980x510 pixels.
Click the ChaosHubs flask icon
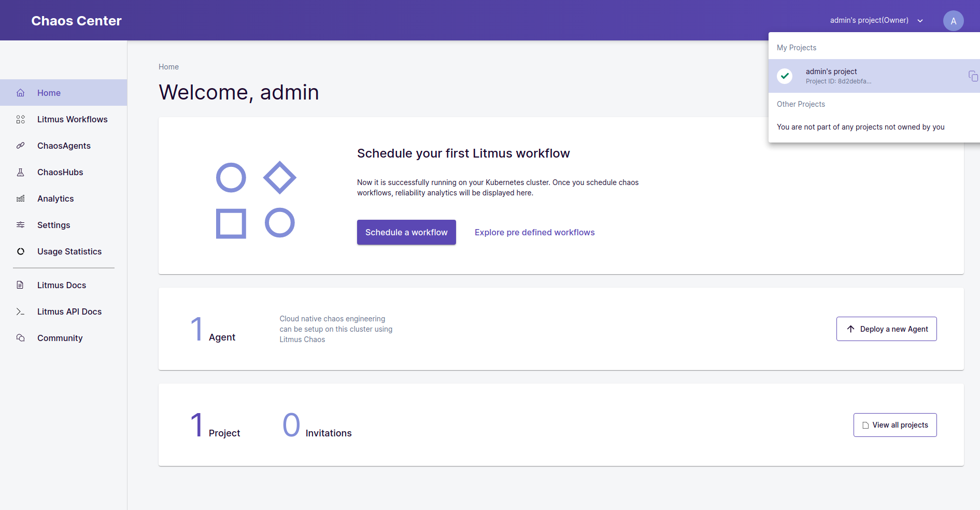tap(21, 172)
